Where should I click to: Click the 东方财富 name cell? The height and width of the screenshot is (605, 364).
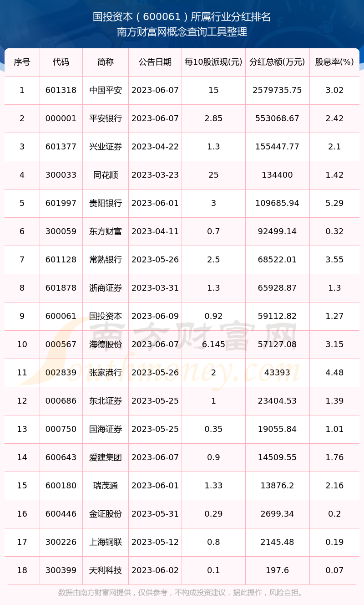106,231
